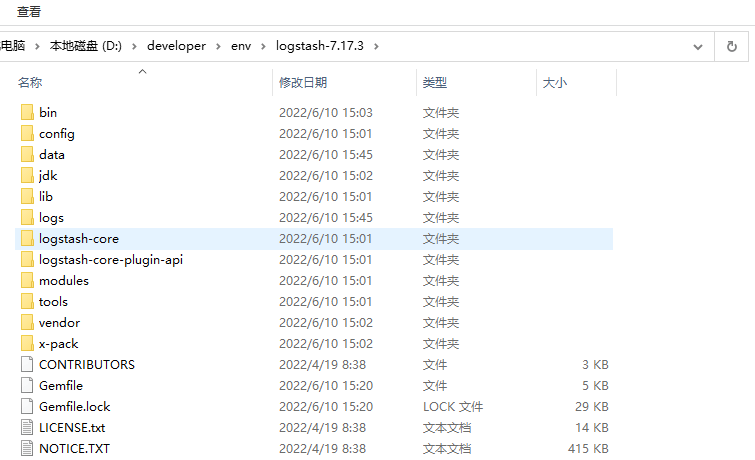Click the logstash-7.17.3 breadcrumb
This screenshot has width=755, height=460.
pyautogui.click(x=320, y=46)
